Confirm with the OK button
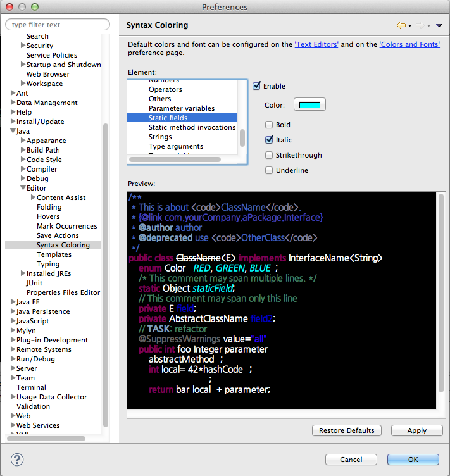This screenshot has height=476, width=450. [413, 460]
